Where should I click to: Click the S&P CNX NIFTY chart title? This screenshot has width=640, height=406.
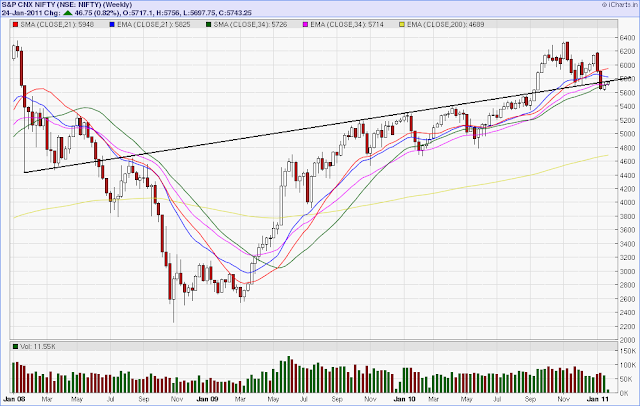coord(67,4)
